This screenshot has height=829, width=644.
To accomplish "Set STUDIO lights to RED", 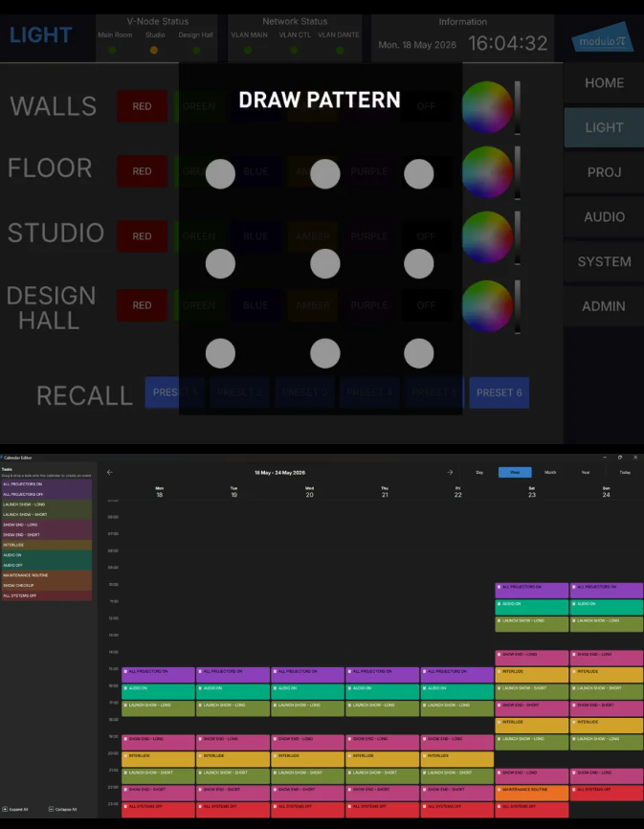I will tap(143, 236).
